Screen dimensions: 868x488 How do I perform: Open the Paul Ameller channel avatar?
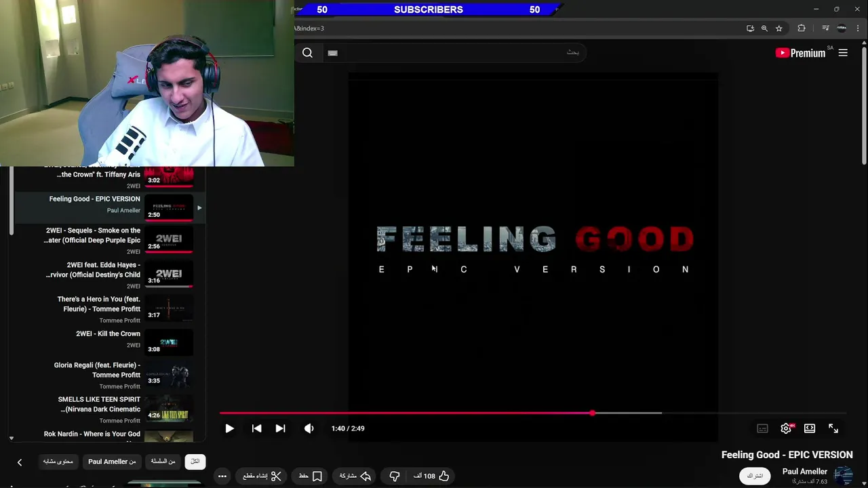[844, 476]
